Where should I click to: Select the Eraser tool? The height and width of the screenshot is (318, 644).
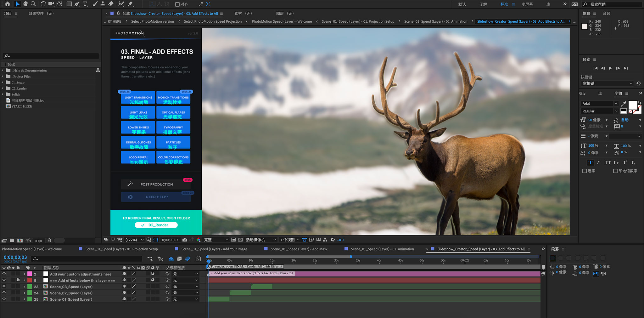[111, 4]
